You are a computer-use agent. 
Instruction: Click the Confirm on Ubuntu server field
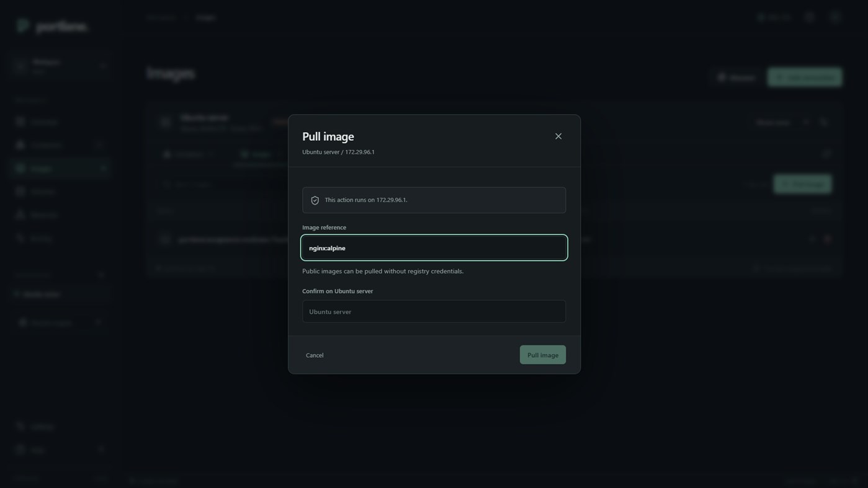434,311
